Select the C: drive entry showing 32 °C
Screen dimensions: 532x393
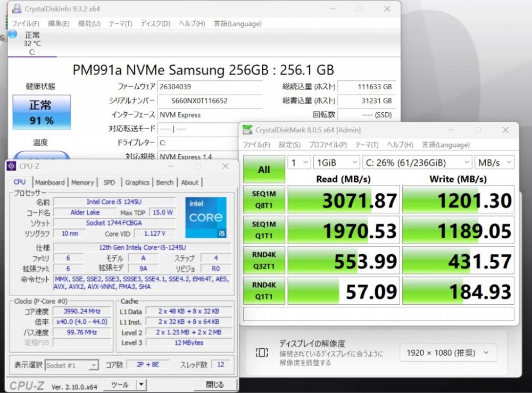[x=32, y=43]
